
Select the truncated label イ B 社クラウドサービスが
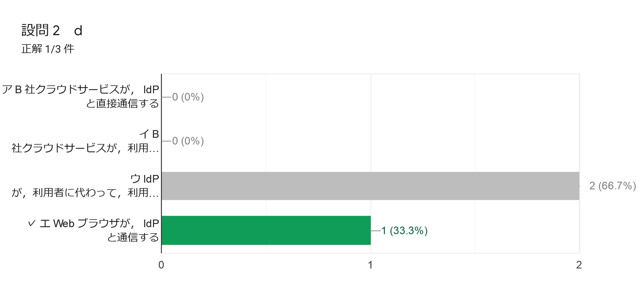85,141
